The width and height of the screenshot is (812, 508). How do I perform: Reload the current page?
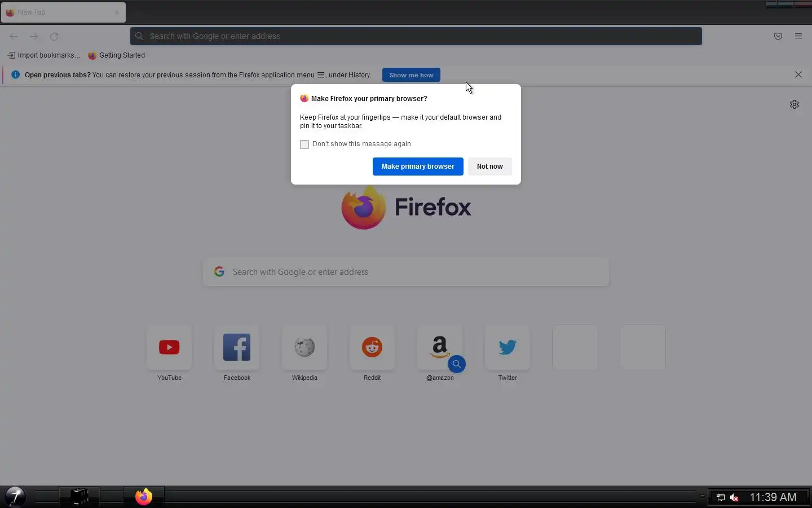pos(54,36)
